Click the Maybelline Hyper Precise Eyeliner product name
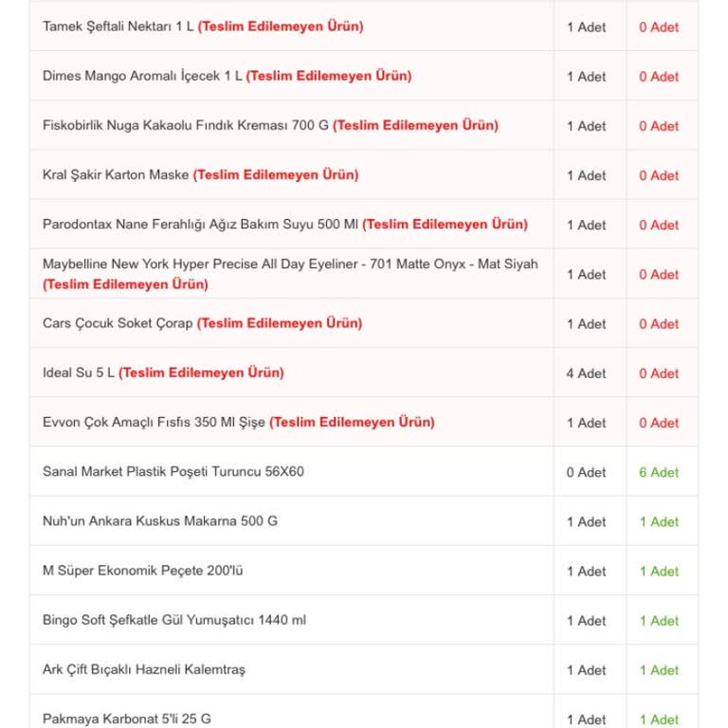The height and width of the screenshot is (728, 728). [x=289, y=264]
